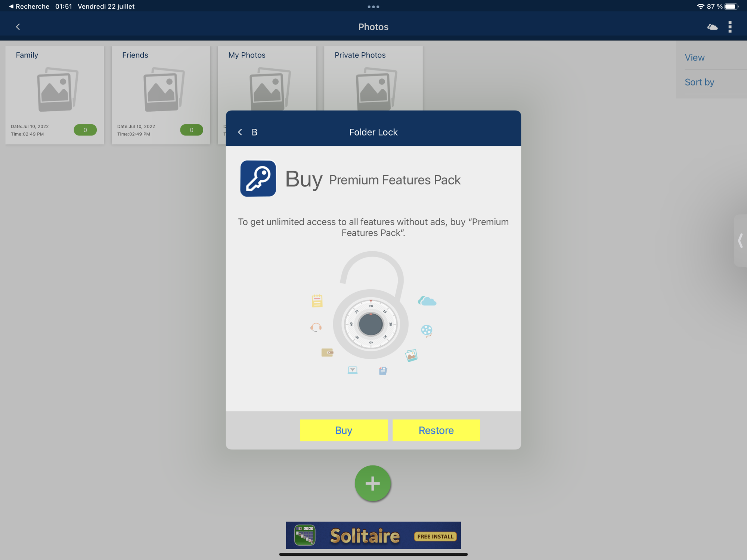Tap the green plus add button
The width and height of the screenshot is (747, 560).
point(373,483)
